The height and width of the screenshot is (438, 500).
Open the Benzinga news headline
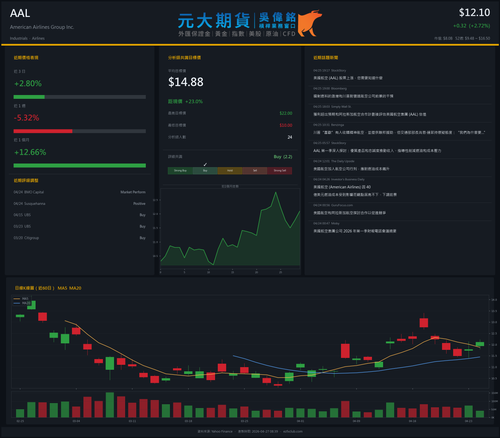tap(399, 132)
